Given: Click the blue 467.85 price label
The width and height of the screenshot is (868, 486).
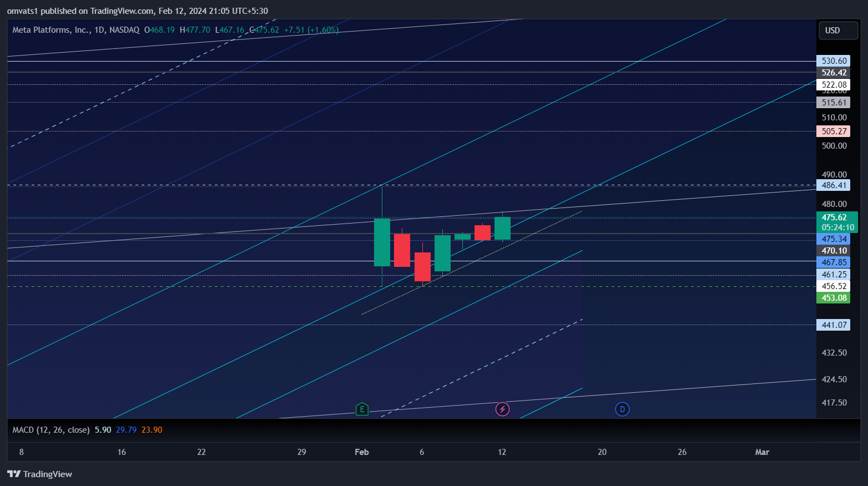Looking at the screenshot, I should (834, 262).
